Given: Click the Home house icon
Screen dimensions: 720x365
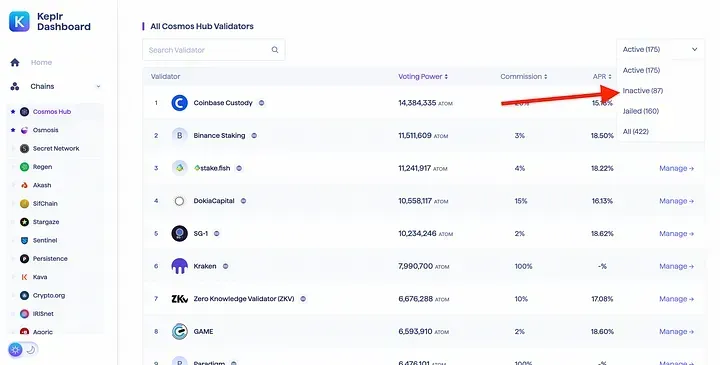Looking at the screenshot, I should [x=15, y=62].
